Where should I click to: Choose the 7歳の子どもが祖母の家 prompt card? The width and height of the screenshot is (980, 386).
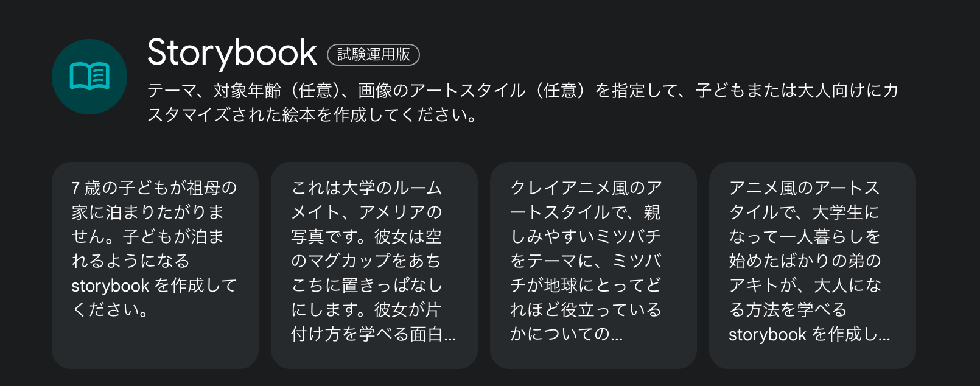155,265
